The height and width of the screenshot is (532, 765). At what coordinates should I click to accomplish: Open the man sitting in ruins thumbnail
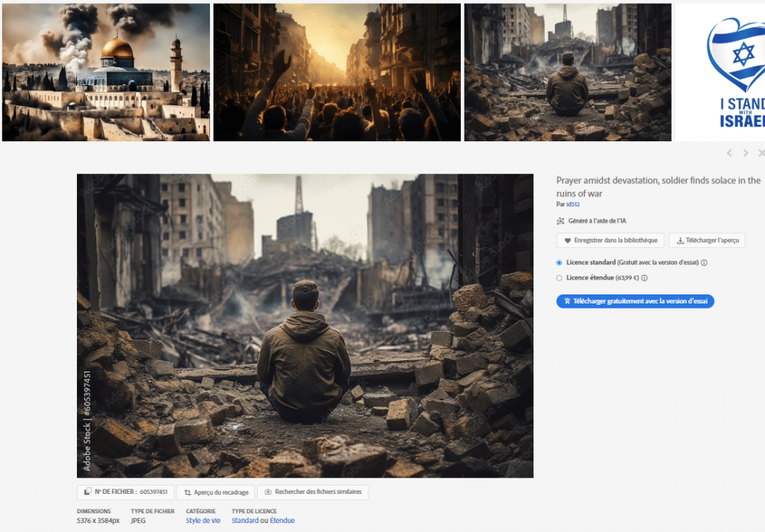568,72
